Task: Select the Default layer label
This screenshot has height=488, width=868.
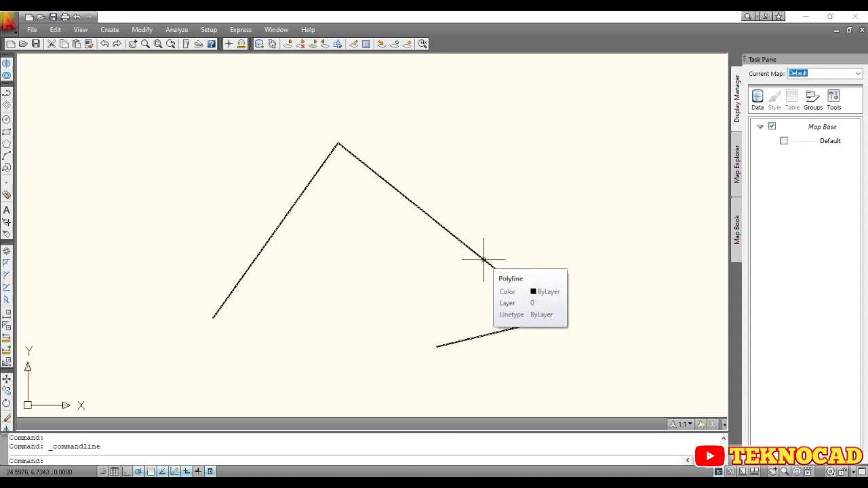Action: 830,141
